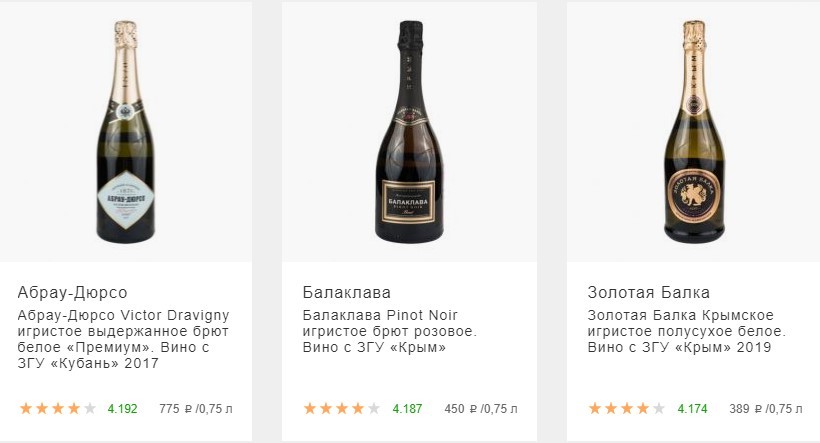Click the 775 ₽ price
The image size is (820, 443).
pos(177,409)
